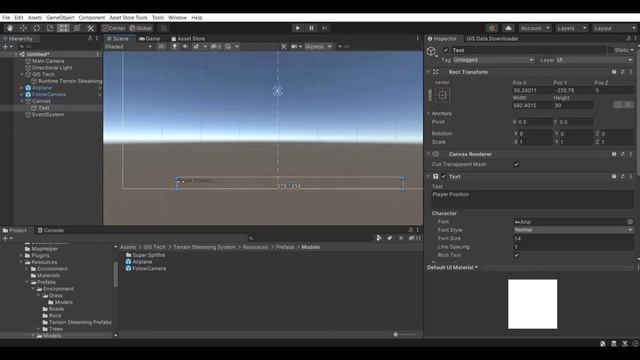Select the Move tool
This screenshot has height=360, width=640.
coord(23,28)
